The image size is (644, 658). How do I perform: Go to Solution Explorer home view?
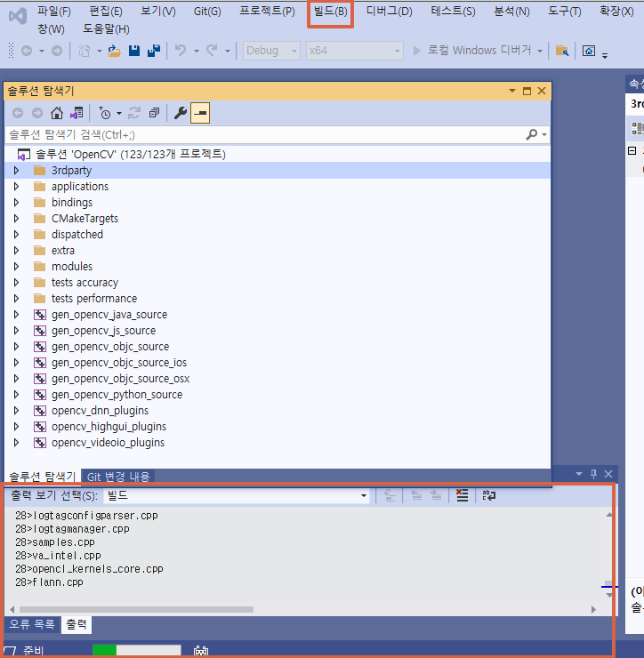tap(57, 113)
